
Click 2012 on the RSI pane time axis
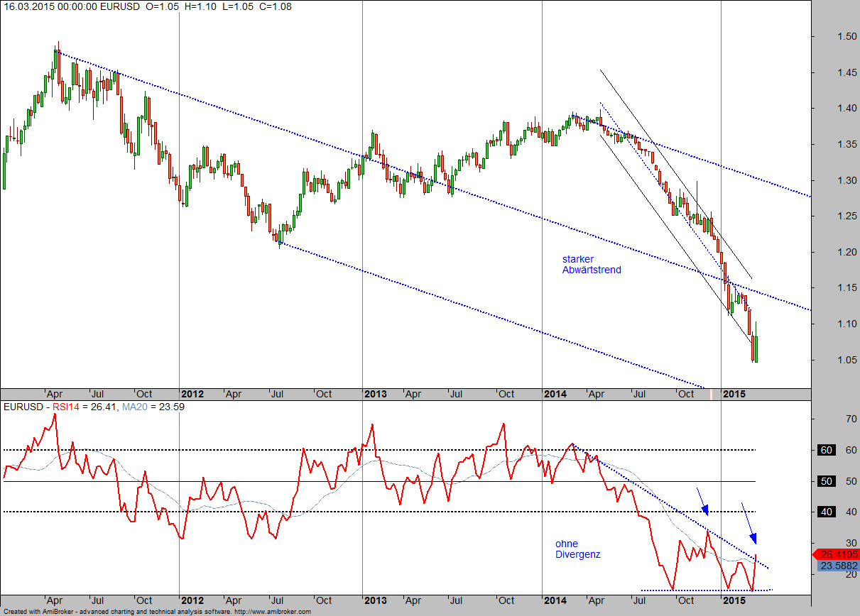pos(193,600)
